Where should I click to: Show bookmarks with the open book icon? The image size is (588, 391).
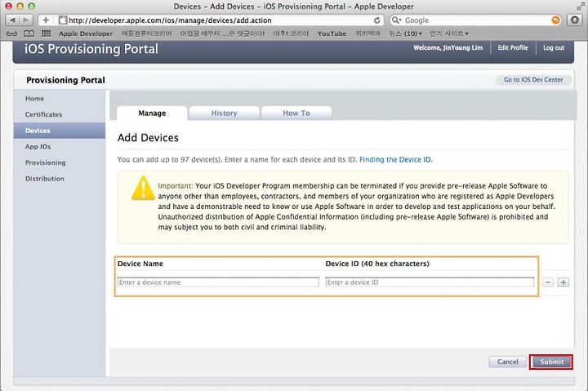pyautogui.click(x=29, y=33)
